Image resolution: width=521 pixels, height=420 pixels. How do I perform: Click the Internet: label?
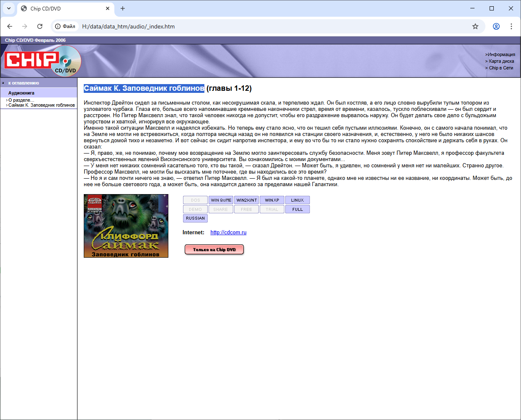point(193,232)
